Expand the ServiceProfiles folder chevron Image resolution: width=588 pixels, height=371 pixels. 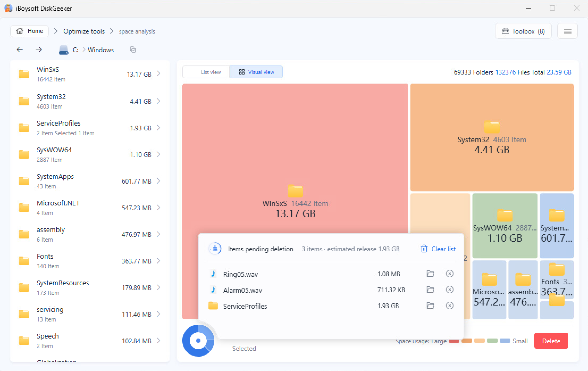[159, 128]
